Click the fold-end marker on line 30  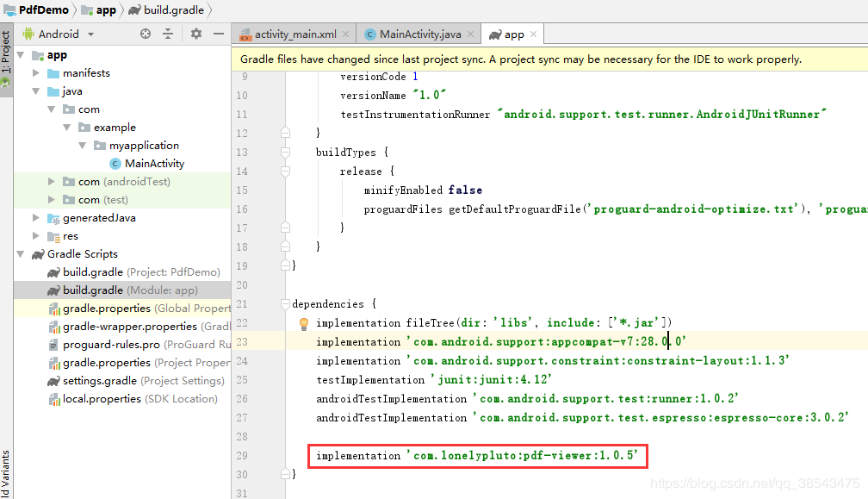pos(285,473)
